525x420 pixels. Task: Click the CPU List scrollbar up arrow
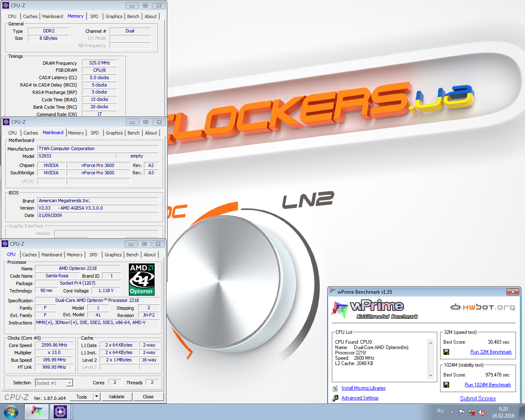(431, 342)
